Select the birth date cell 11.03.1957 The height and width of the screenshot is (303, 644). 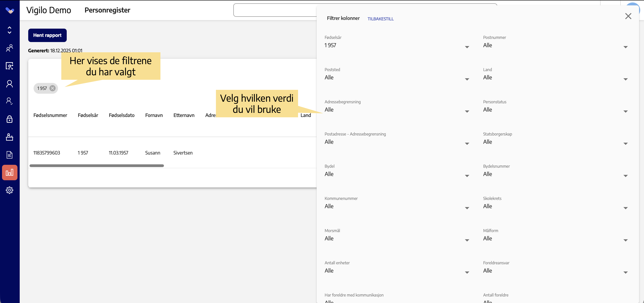tap(119, 153)
